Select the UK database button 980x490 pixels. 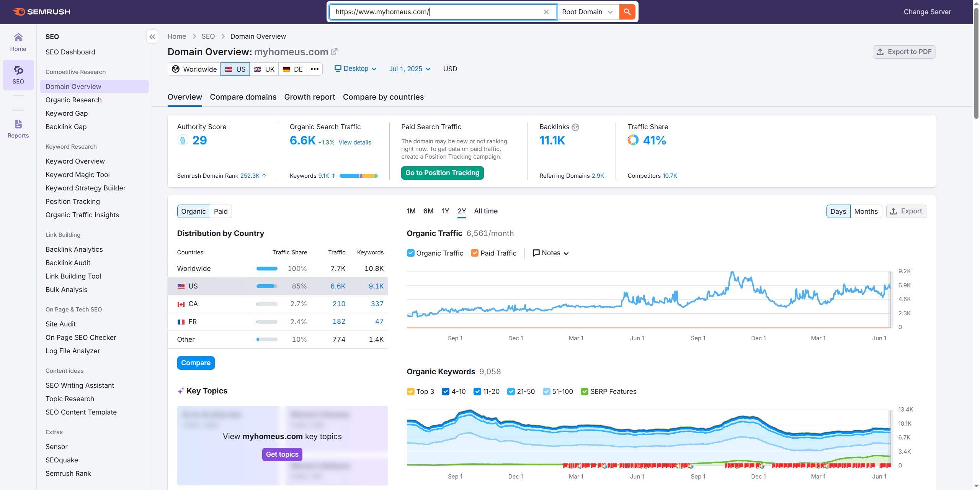[x=264, y=69]
